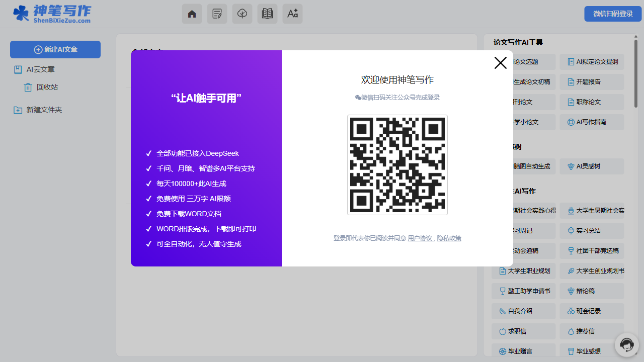Image resolution: width=644 pixels, height=362 pixels.
Task: Click 新建文件夹 in the sidebar
Action: [x=44, y=110]
